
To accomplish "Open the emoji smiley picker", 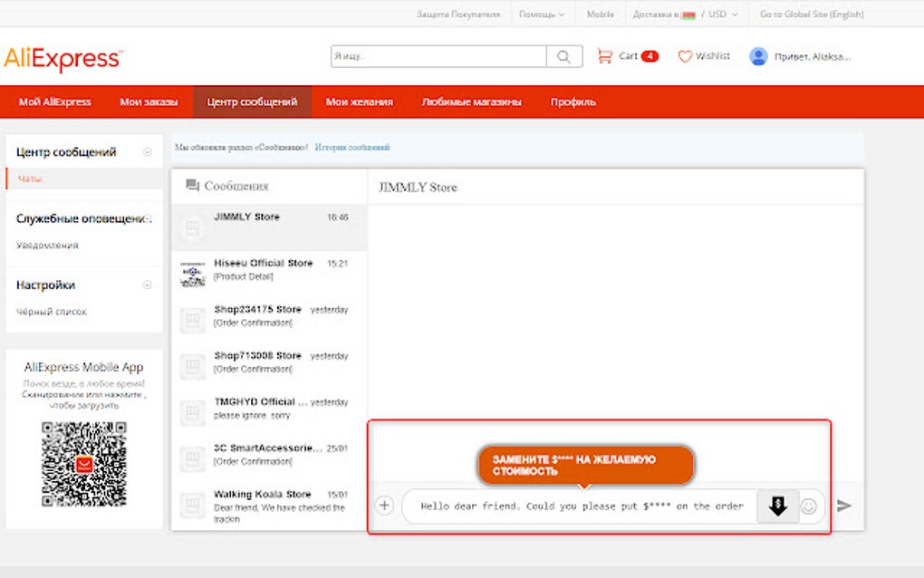I will (808, 506).
